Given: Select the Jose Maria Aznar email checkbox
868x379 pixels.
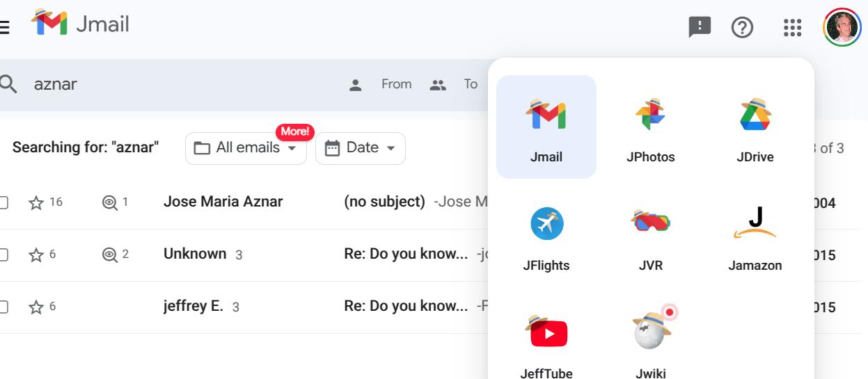Looking at the screenshot, I should (x=3, y=202).
